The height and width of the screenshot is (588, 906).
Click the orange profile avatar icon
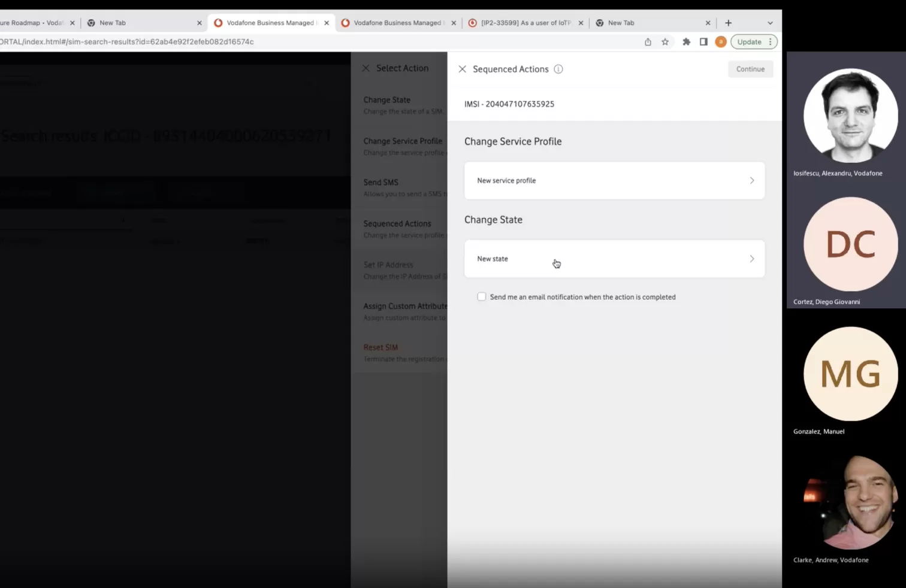(721, 42)
